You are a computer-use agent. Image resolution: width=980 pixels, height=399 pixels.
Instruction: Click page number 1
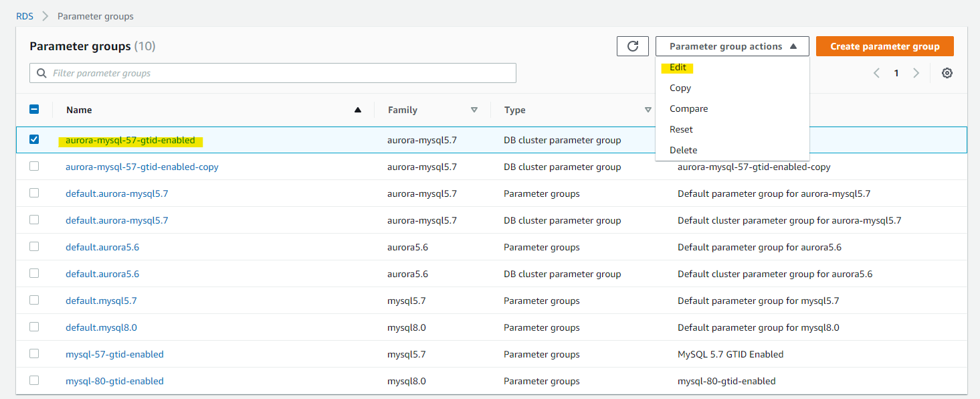tap(896, 73)
